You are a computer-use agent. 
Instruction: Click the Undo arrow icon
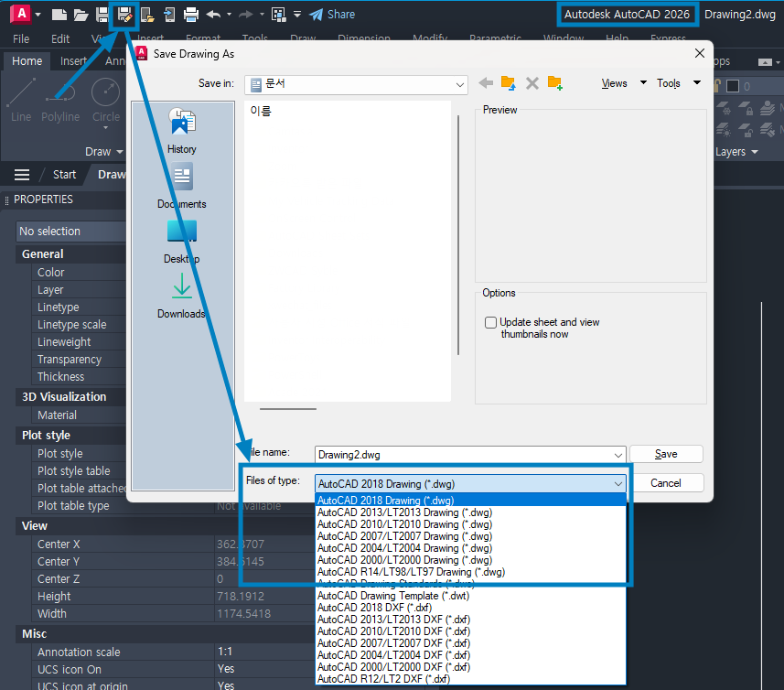[x=213, y=15]
